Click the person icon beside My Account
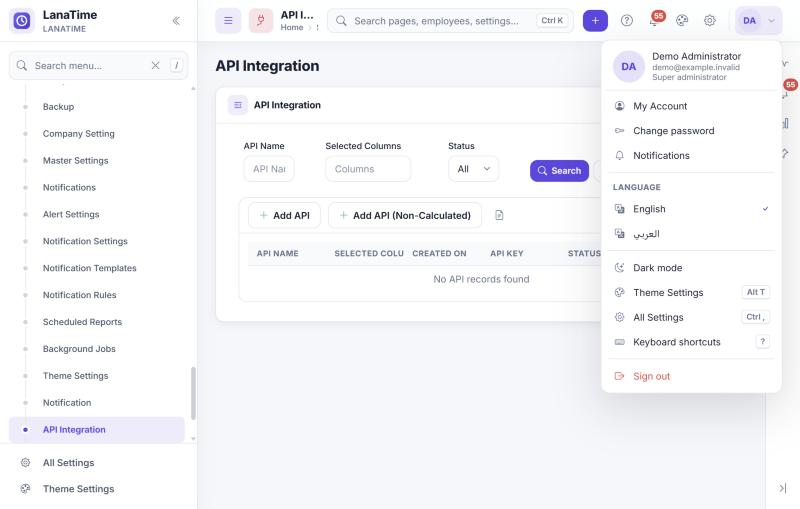This screenshot has width=800, height=509. point(619,106)
